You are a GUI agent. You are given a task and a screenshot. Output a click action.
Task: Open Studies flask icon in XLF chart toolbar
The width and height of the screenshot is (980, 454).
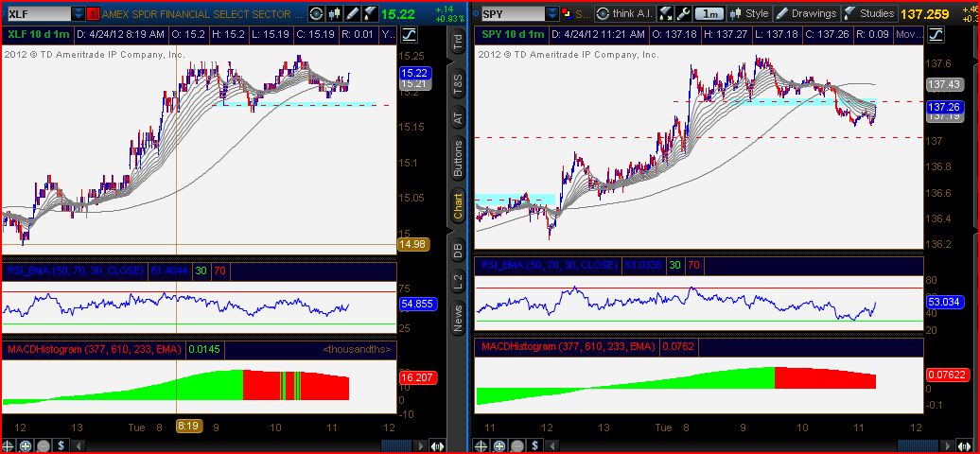[x=369, y=13]
